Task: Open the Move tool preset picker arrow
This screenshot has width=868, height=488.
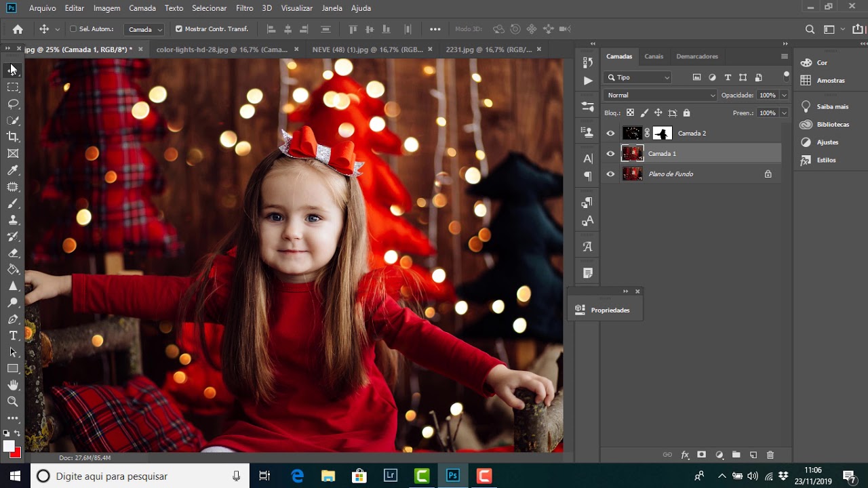Action: [x=57, y=29]
